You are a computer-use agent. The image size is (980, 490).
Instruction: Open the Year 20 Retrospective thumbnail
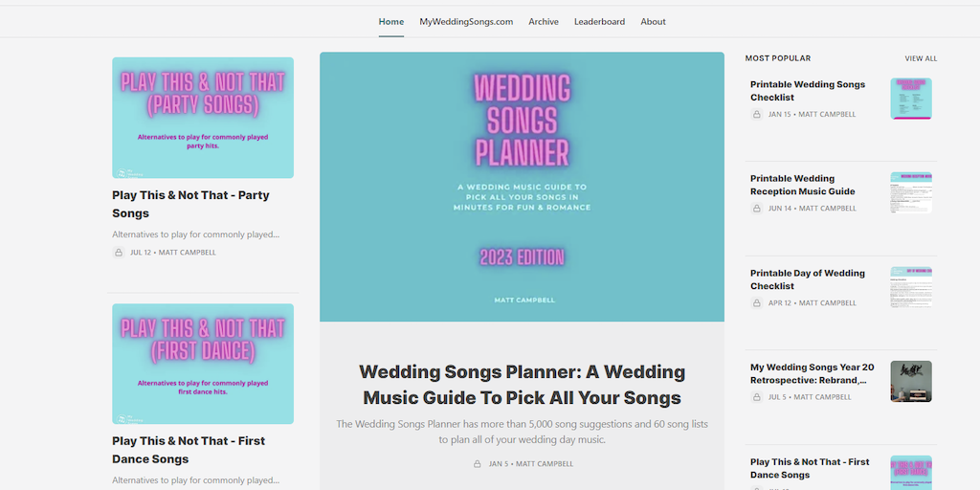[x=910, y=381]
